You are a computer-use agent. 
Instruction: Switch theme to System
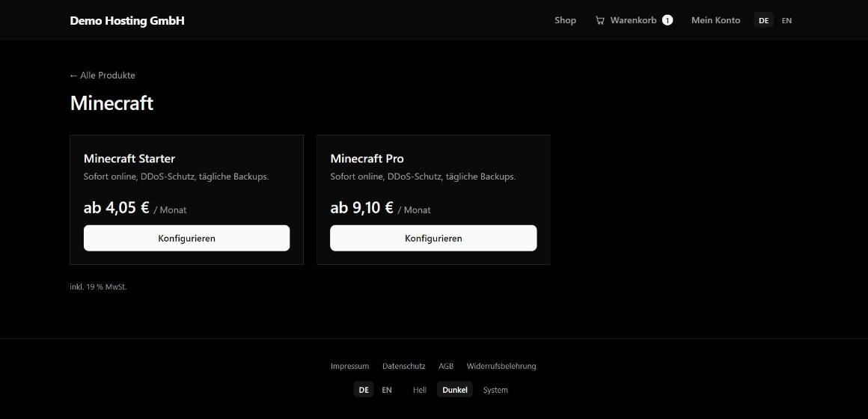(495, 390)
